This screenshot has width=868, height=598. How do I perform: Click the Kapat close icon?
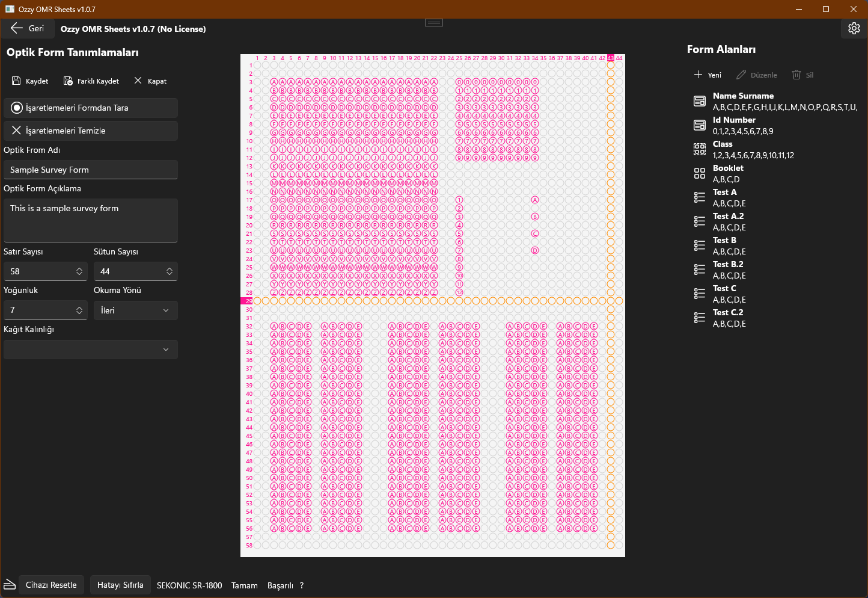tap(138, 81)
